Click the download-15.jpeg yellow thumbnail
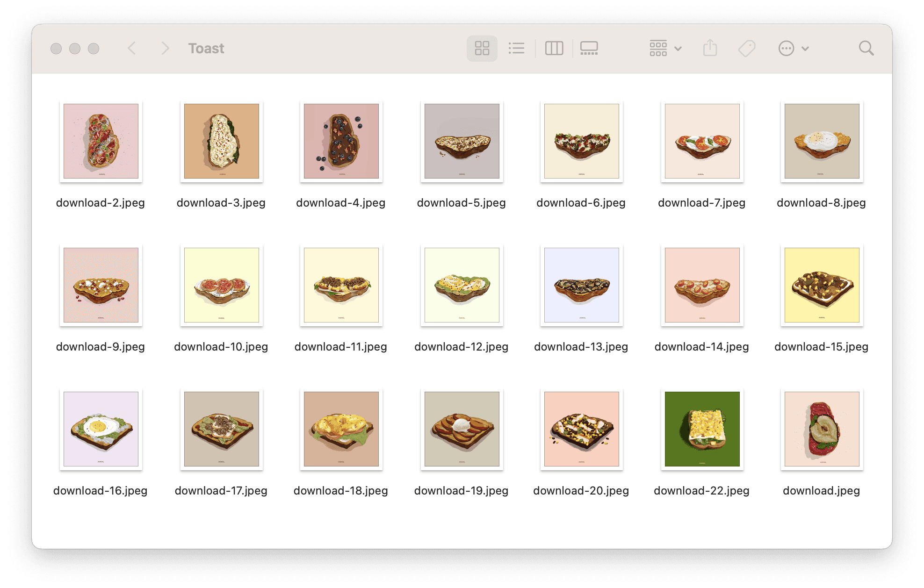 (x=822, y=285)
